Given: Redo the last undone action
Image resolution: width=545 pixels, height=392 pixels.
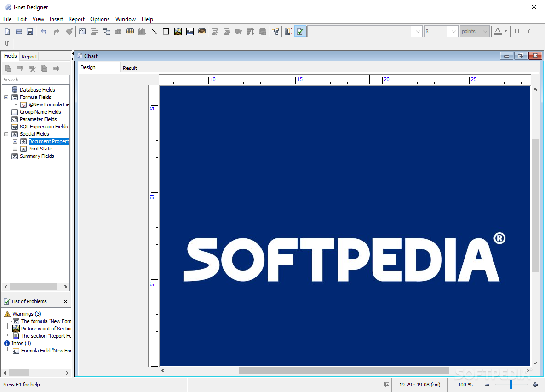Looking at the screenshot, I should click(56, 31).
